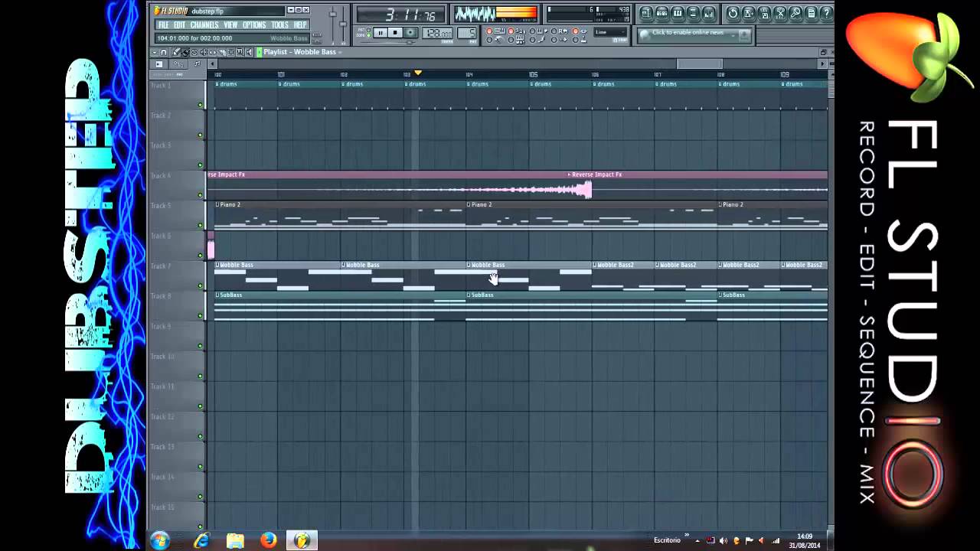Select the Delete tool in playlist toolbar
This screenshot has height=551, width=980.
pyautogui.click(x=194, y=52)
